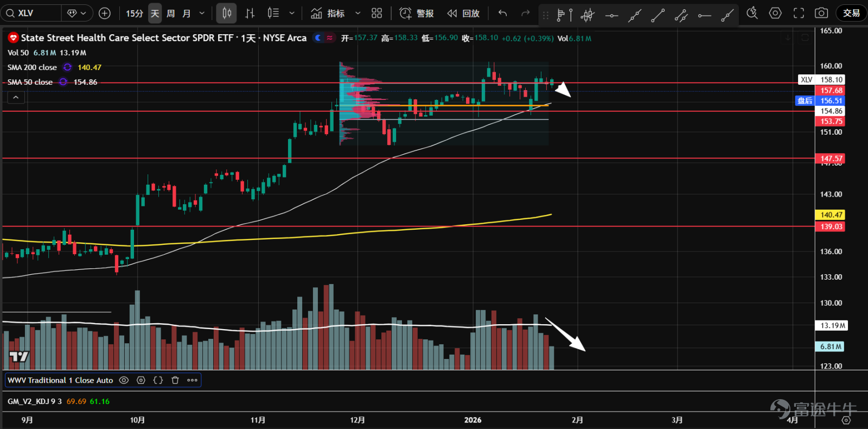Toggle the extended-hours session moon indicator
Screen dimensions: 868x429
pyautogui.click(x=318, y=38)
